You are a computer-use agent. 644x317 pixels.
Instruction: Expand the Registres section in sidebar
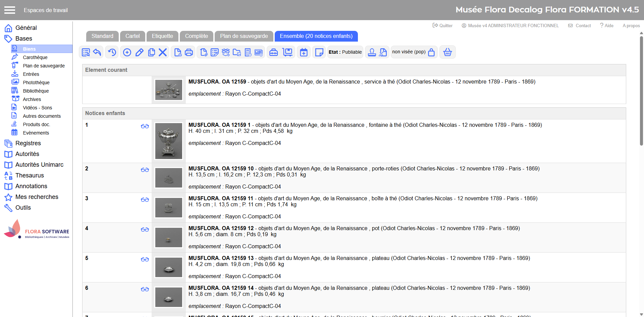(x=28, y=143)
